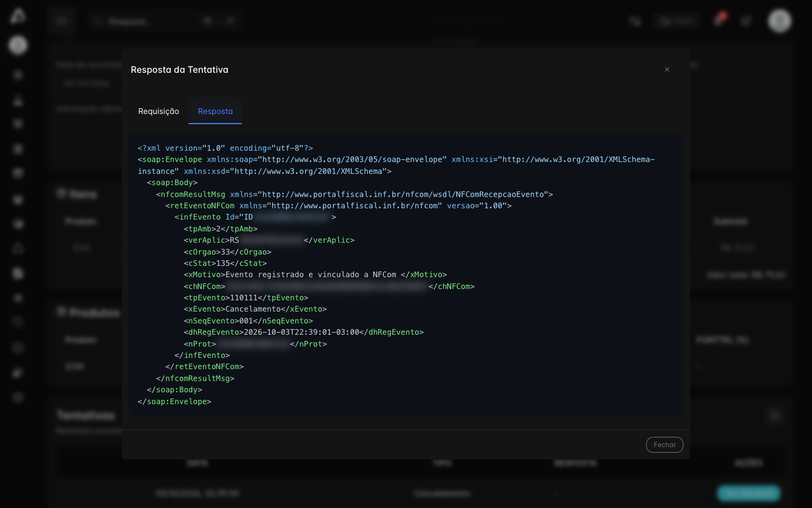This screenshot has height=508, width=812.
Task: Click the <retEventoNFCom versao="1.00" line
Action: 338,205
